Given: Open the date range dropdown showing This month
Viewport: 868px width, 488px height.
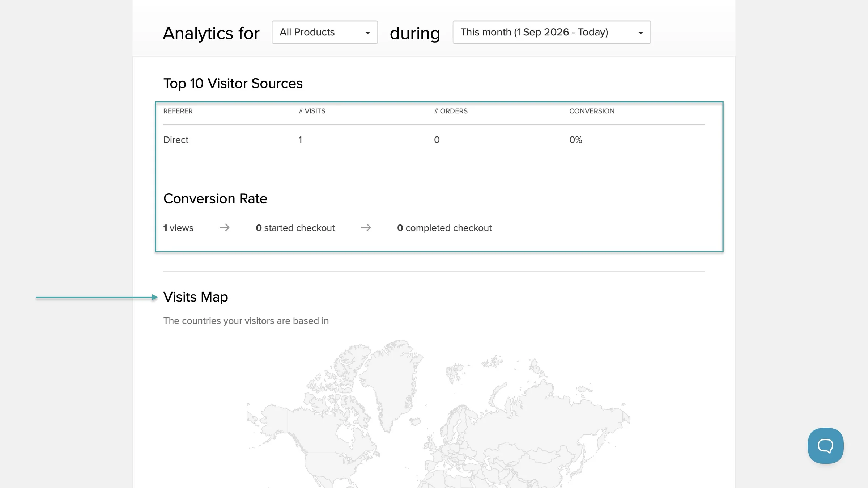Looking at the screenshot, I should pos(552,32).
